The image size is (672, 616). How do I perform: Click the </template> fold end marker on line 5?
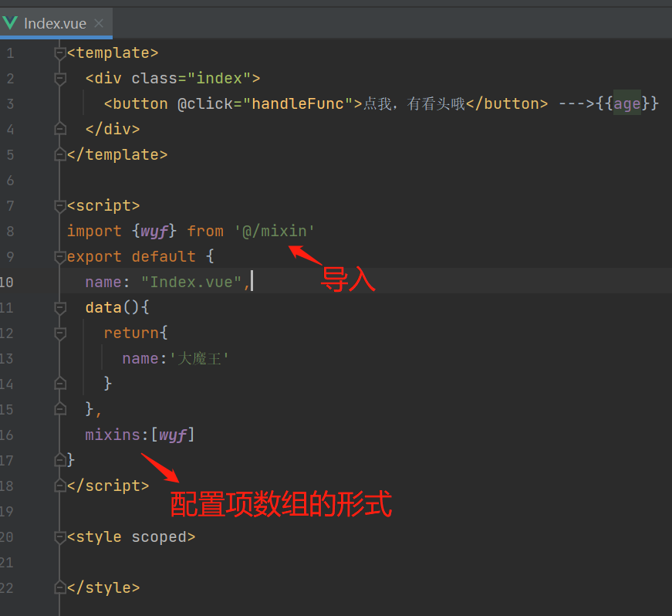point(60,154)
